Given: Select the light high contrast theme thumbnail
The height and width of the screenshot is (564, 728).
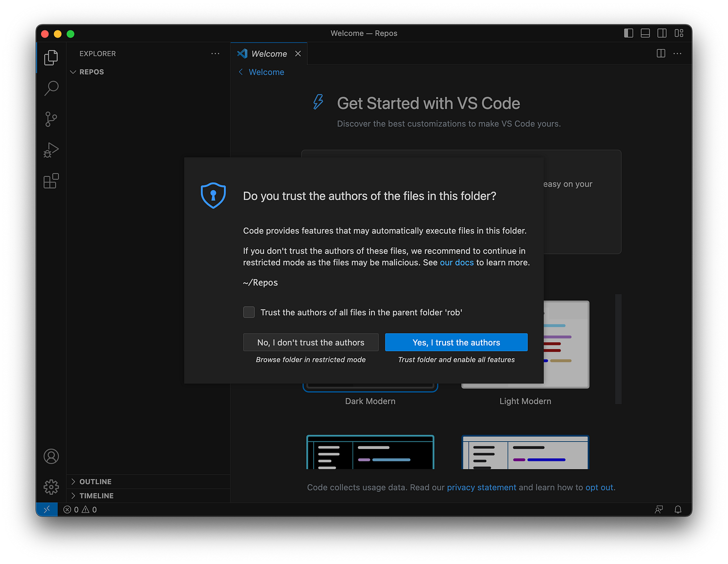Looking at the screenshot, I should tap(525, 452).
